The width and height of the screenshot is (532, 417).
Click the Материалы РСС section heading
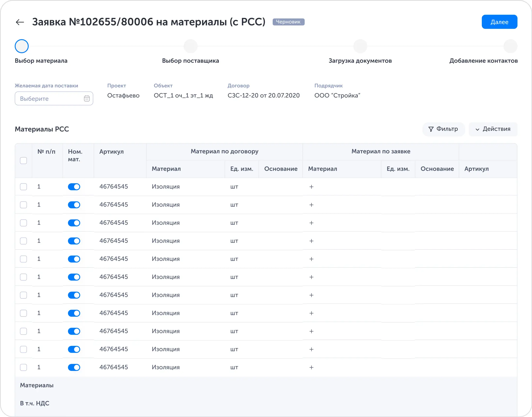[42, 129]
